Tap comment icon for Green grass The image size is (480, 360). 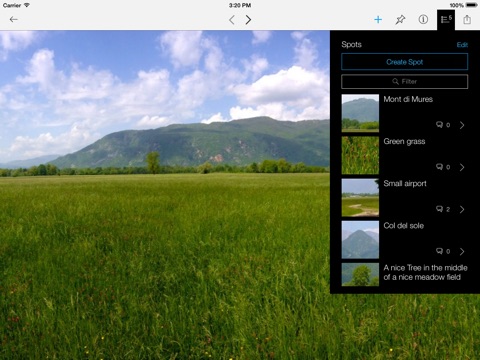point(439,167)
